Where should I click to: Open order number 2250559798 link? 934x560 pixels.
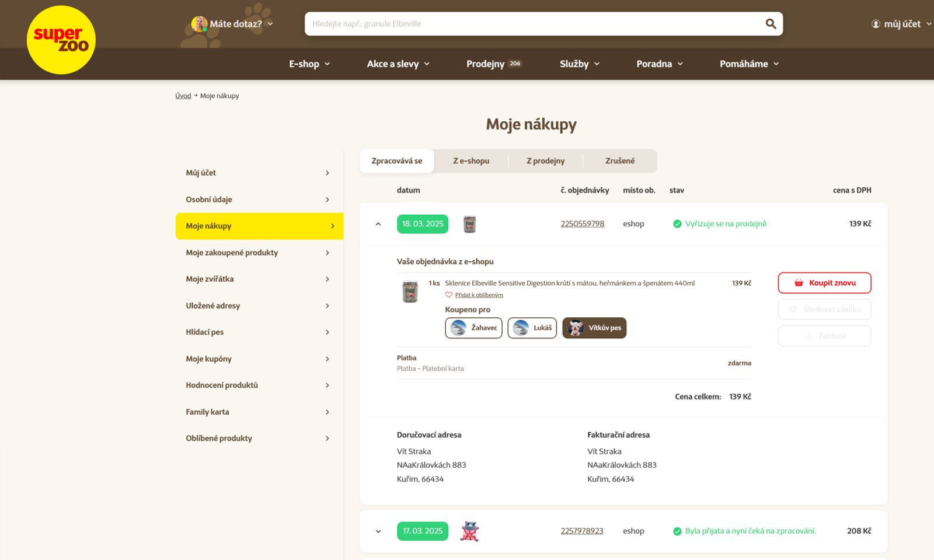[x=582, y=224]
